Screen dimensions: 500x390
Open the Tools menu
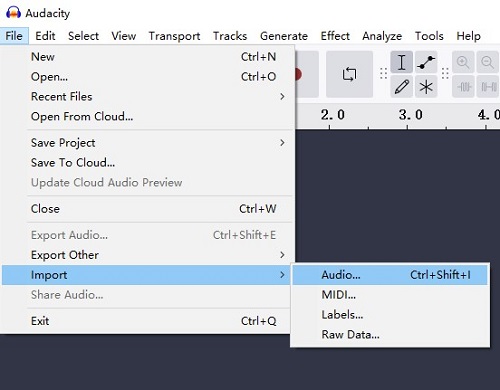tap(429, 36)
